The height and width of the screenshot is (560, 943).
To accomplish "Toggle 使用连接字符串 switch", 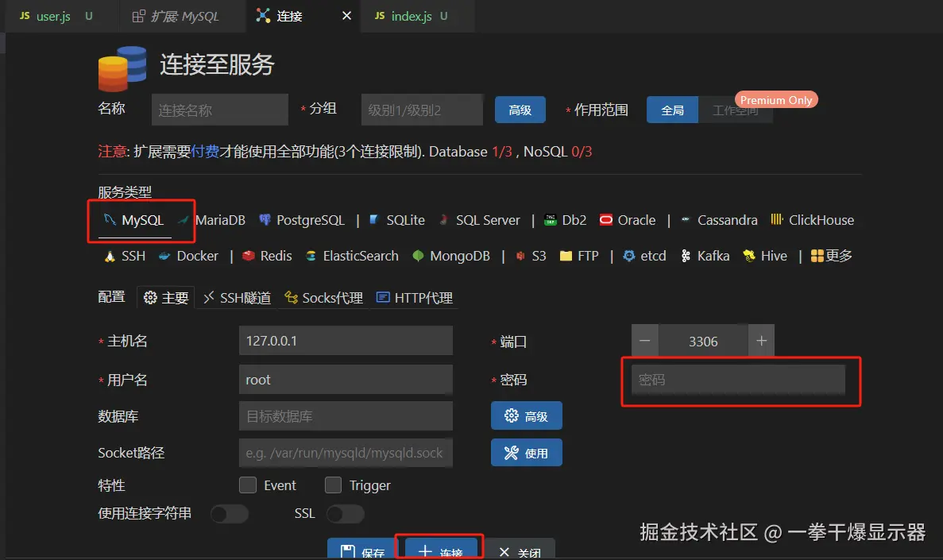I will click(229, 514).
